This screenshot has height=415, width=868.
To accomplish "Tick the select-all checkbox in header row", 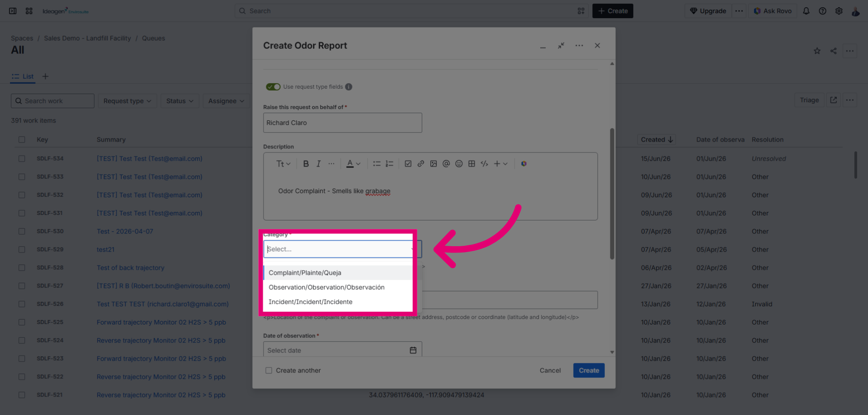I will pos(22,140).
